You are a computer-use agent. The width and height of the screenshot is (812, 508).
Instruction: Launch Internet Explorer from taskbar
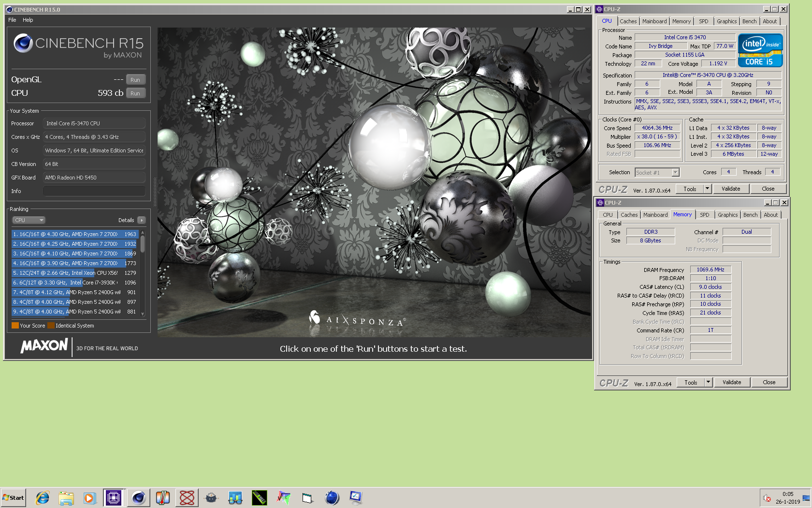tap(43, 498)
